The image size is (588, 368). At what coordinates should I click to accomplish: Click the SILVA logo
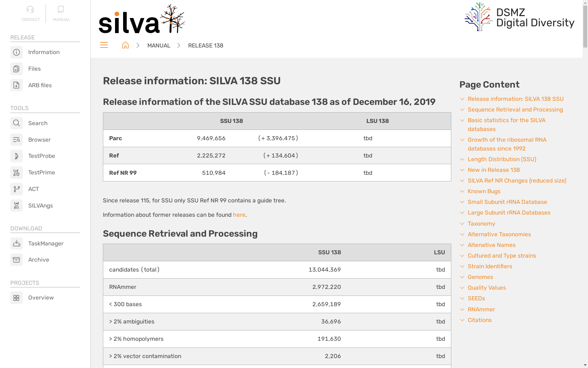tap(142, 20)
